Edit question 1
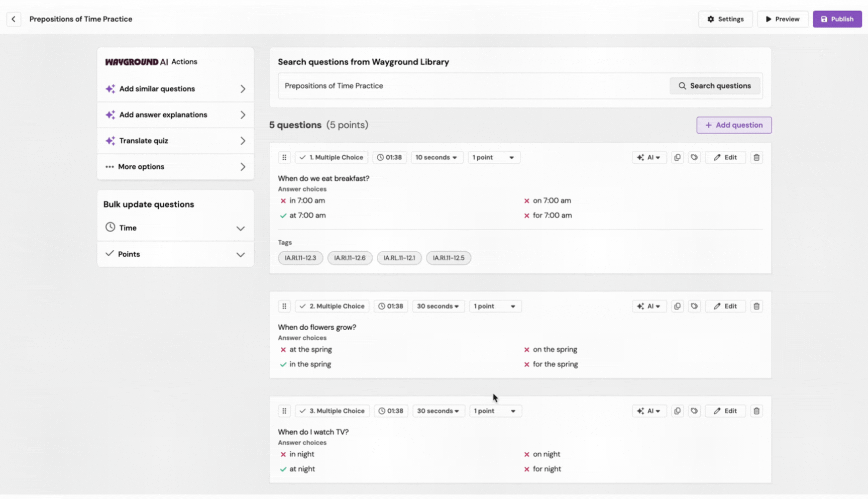The height and width of the screenshot is (499, 868). point(725,157)
